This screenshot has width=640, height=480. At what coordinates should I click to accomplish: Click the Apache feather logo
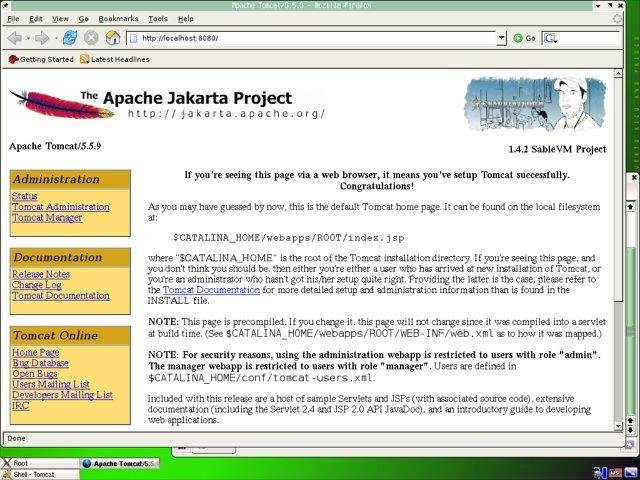[x=61, y=104]
